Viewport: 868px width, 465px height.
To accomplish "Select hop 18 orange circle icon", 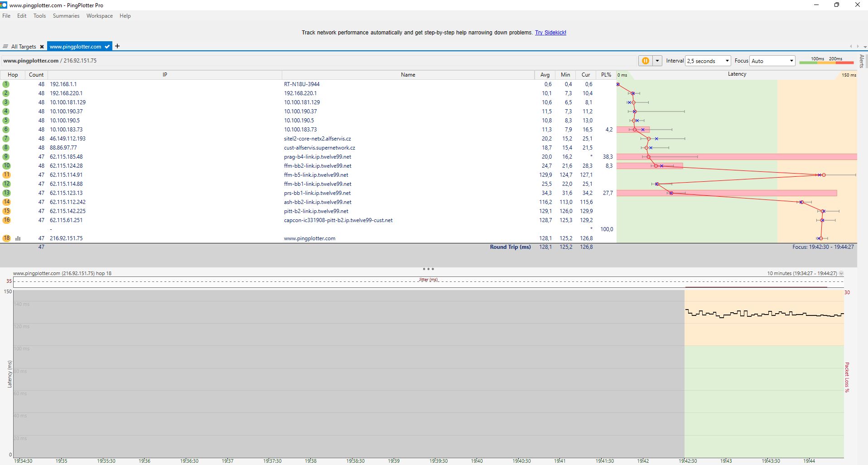I will point(6,238).
